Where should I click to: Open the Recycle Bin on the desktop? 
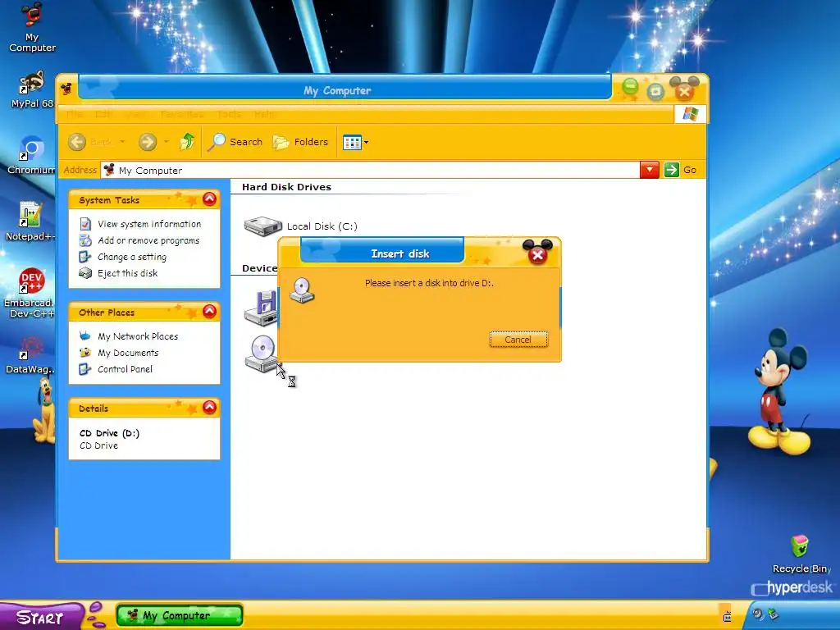[800, 554]
